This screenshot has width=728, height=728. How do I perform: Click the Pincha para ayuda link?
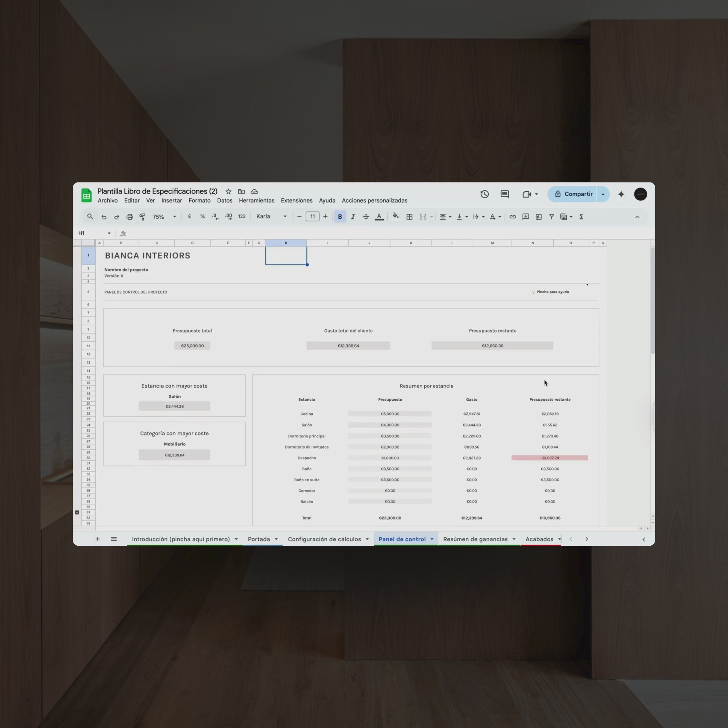click(552, 292)
